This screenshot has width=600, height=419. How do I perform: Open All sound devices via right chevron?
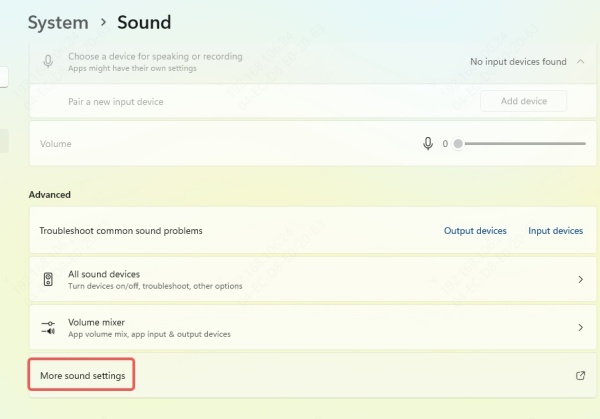(580, 279)
